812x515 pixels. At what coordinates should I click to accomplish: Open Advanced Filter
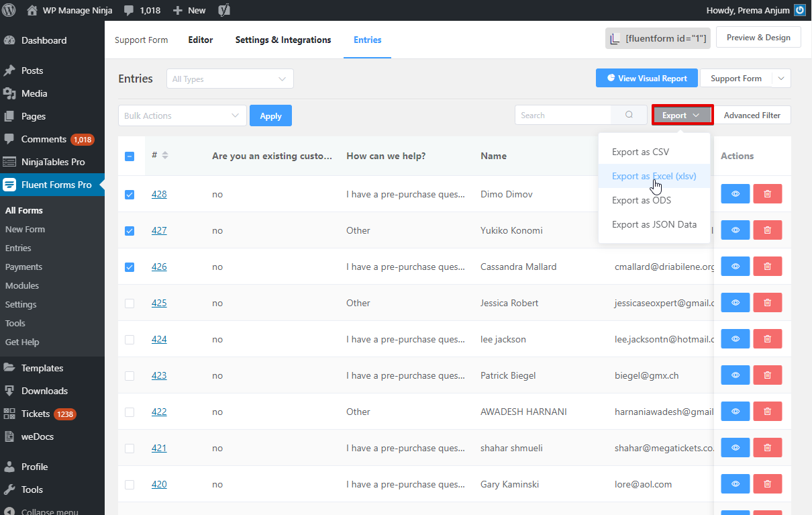[x=752, y=115]
